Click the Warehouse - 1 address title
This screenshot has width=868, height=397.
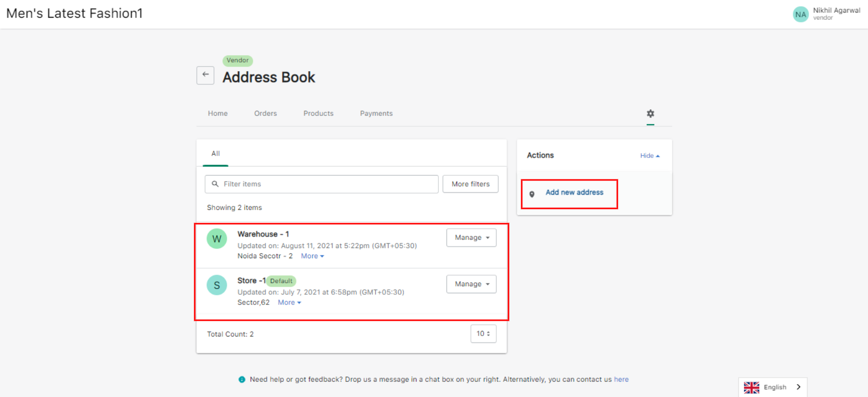263,234
